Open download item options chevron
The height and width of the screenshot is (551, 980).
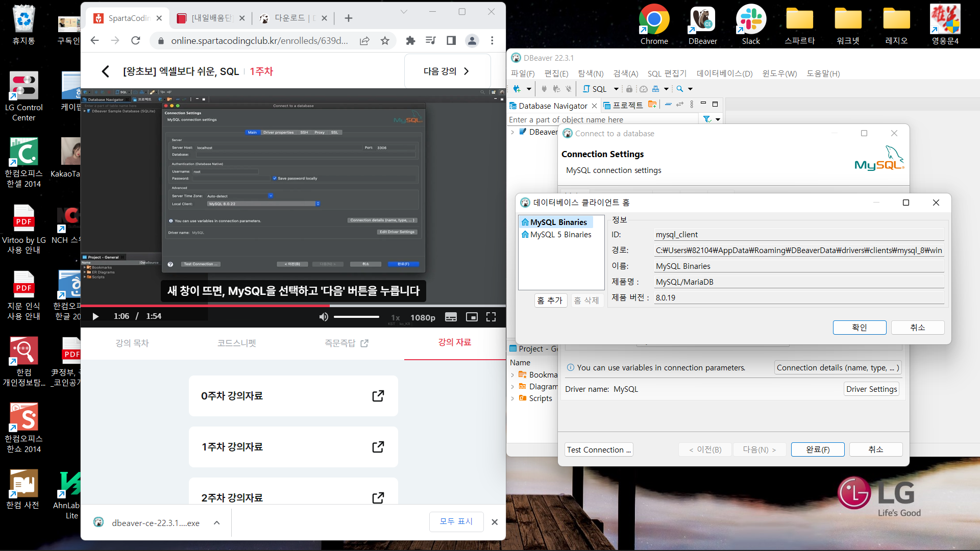click(217, 522)
